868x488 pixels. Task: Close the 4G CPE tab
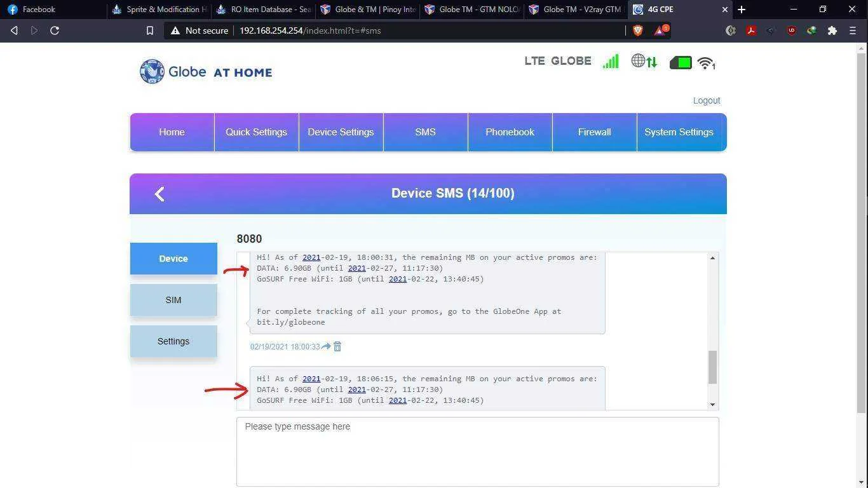coord(725,10)
